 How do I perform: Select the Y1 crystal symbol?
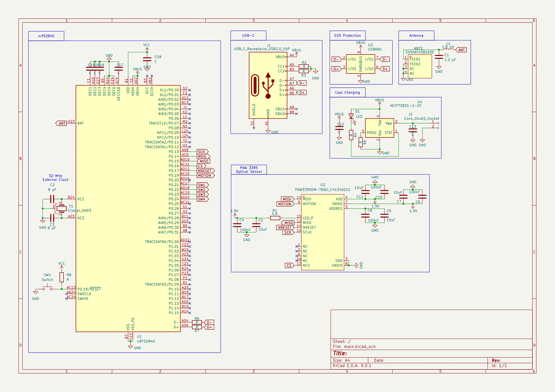[61, 208]
